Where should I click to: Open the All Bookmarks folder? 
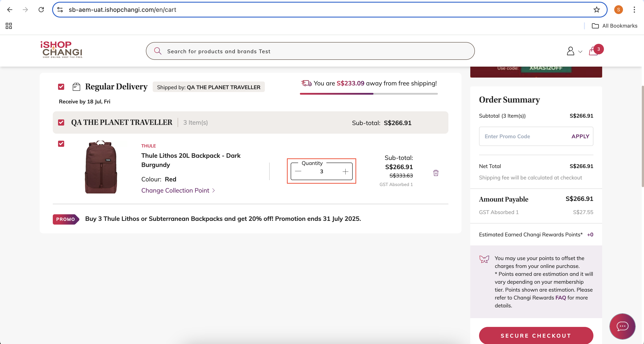point(615,26)
